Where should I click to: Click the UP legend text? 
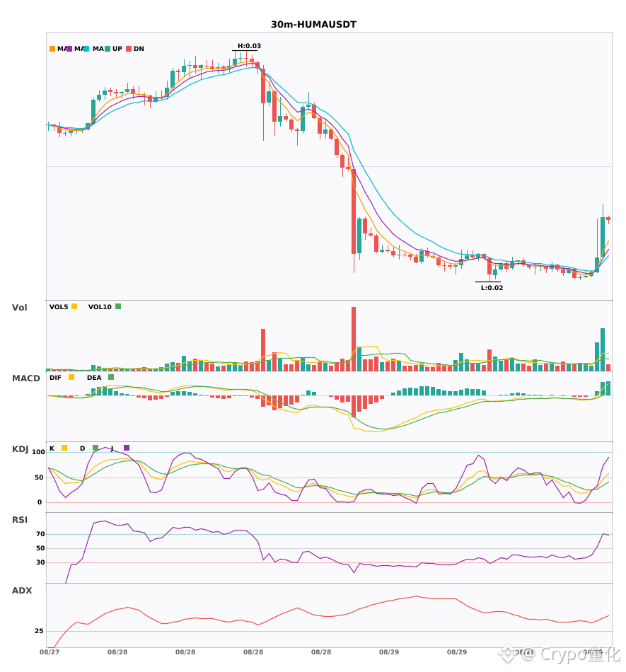click(117, 49)
